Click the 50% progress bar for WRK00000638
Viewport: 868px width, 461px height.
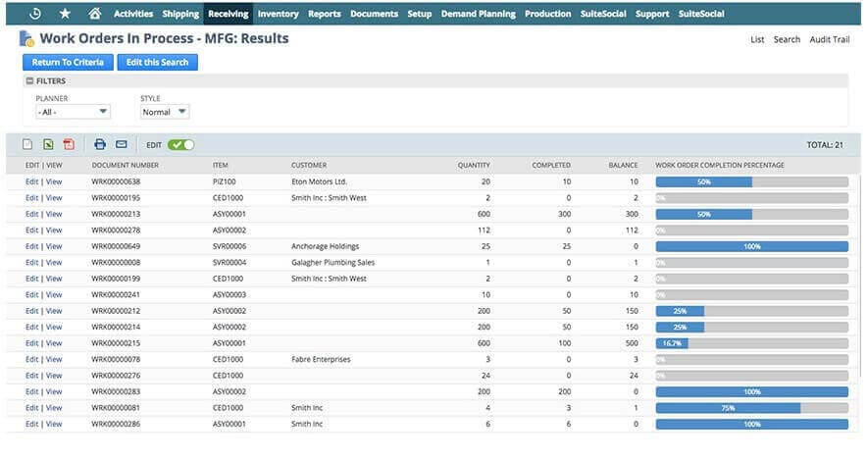(x=751, y=181)
